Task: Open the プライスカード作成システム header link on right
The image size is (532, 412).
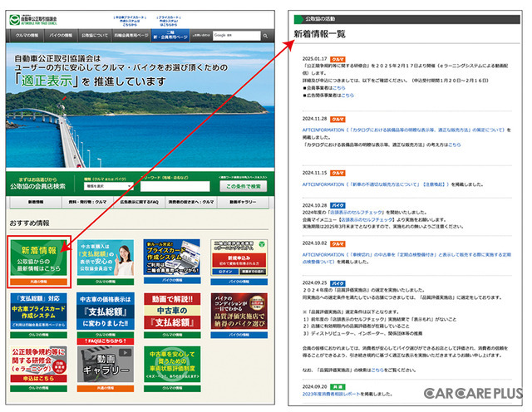Action: pos(168,21)
